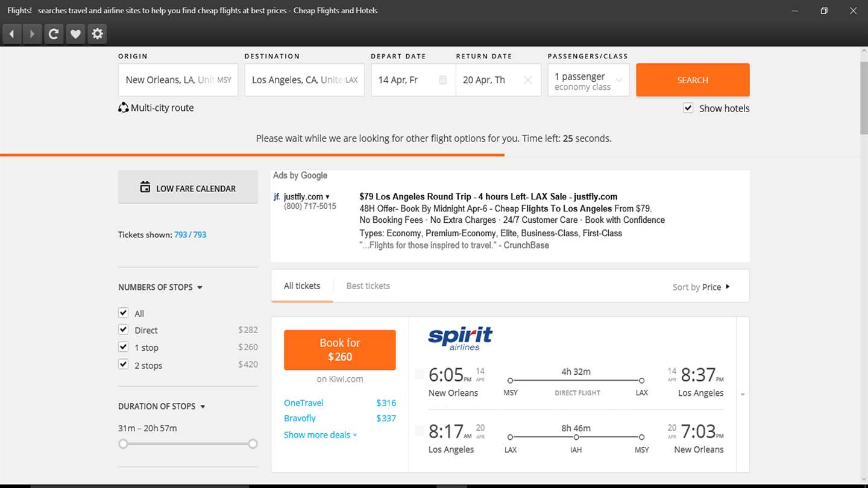868x488 pixels.
Task: Click Book for $260 button
Action: [340, 349]
